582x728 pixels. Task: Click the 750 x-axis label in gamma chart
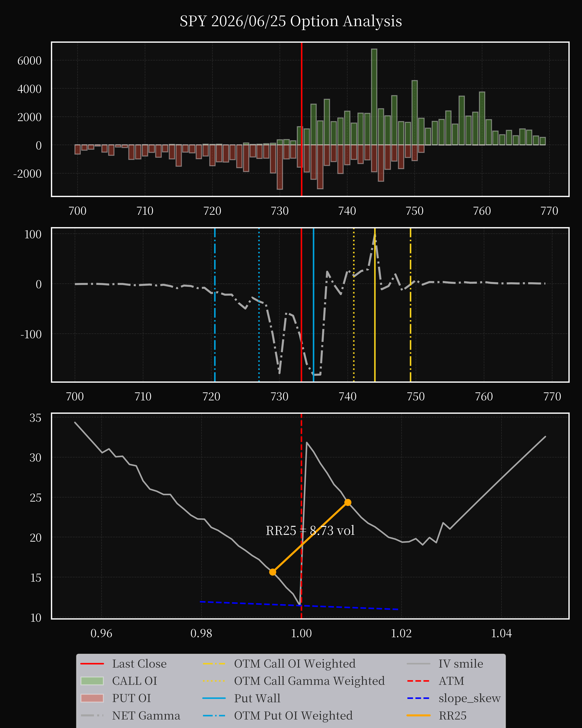coord(416,397)
